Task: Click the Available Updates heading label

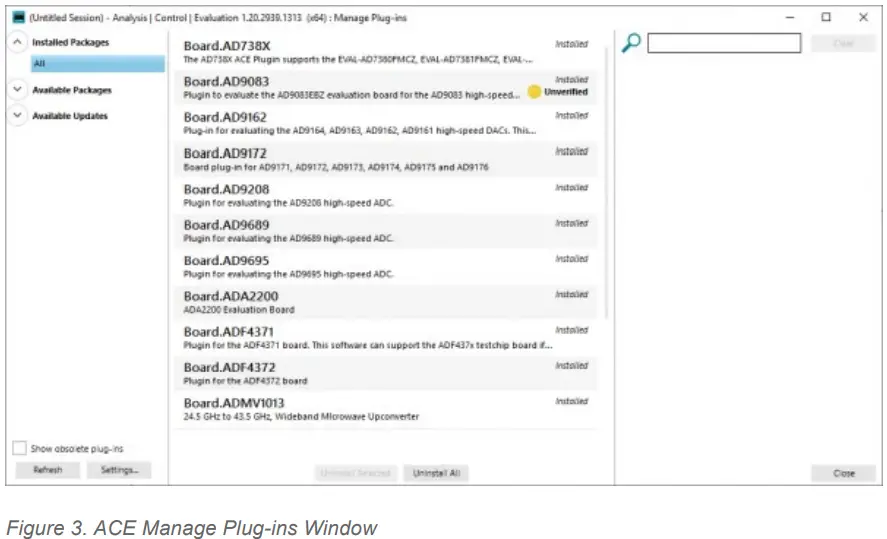Action: click(x=70, y=116)
